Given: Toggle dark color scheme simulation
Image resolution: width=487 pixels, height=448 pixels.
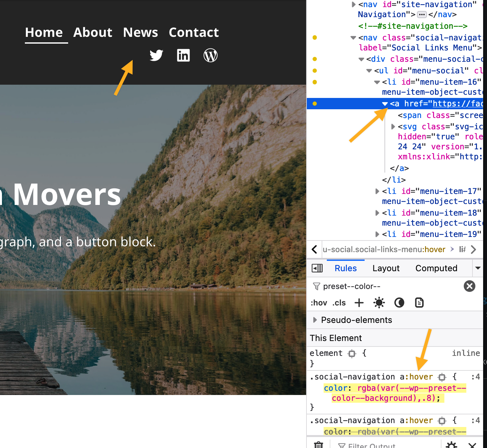Looking at the screenshot, I should click(399, 303).
